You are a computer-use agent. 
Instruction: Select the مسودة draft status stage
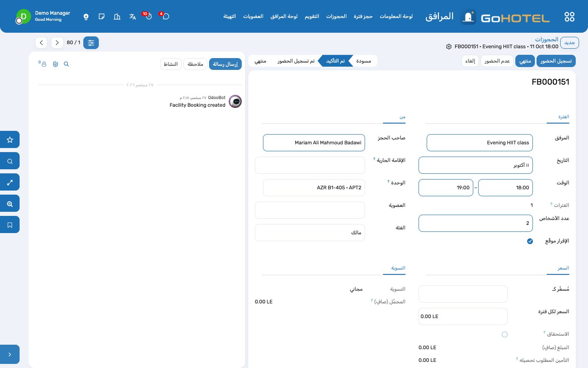tap(363, 61)
